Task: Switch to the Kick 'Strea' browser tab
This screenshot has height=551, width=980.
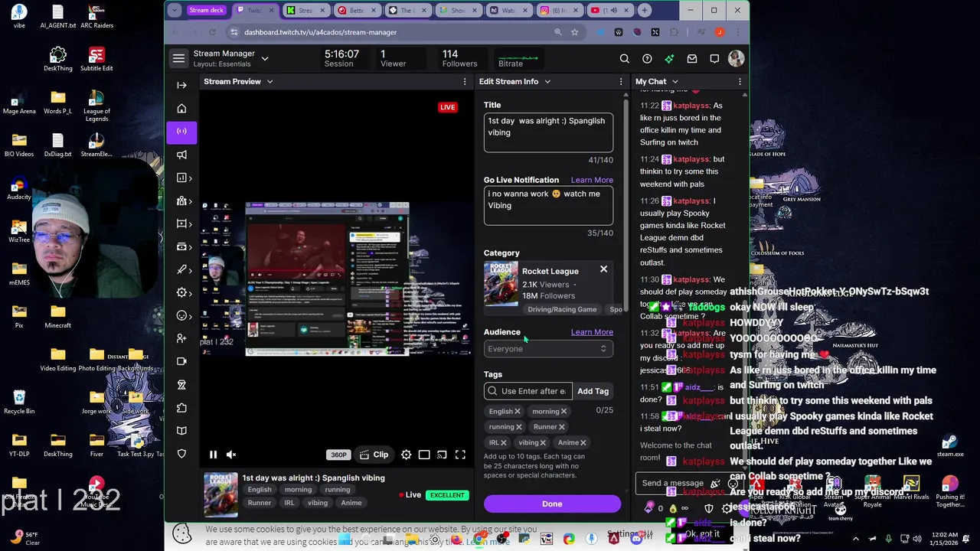Action: (306, 10)
